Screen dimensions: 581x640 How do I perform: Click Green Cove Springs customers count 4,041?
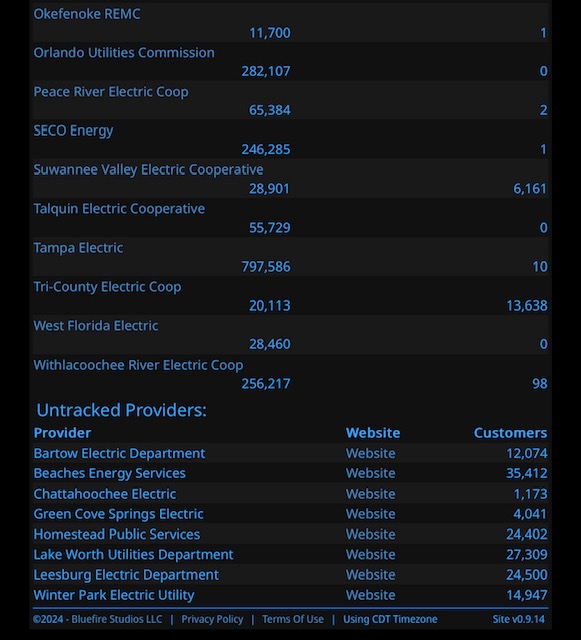(x=530, y=514)
